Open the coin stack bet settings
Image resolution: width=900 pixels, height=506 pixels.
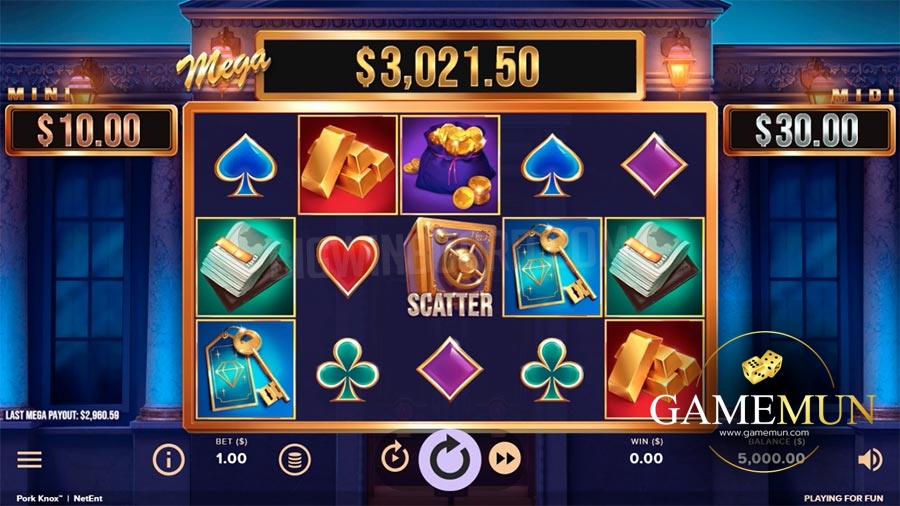(294, 460)
